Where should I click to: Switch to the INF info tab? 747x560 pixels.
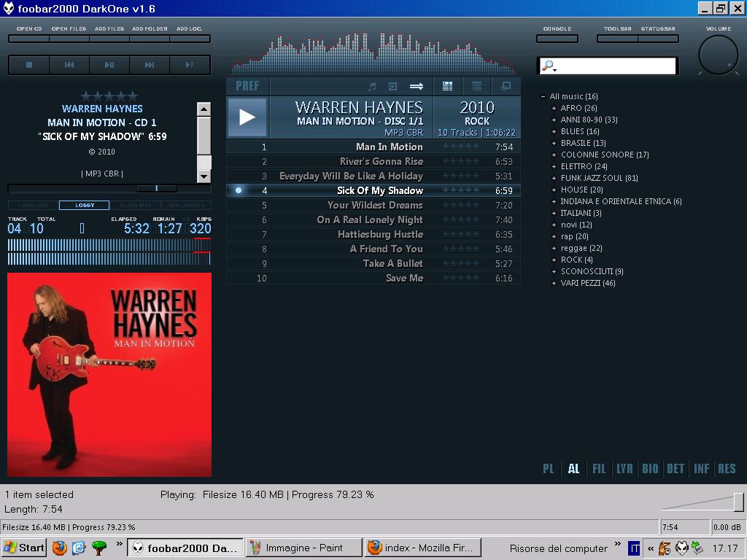(x=701, y=469)
